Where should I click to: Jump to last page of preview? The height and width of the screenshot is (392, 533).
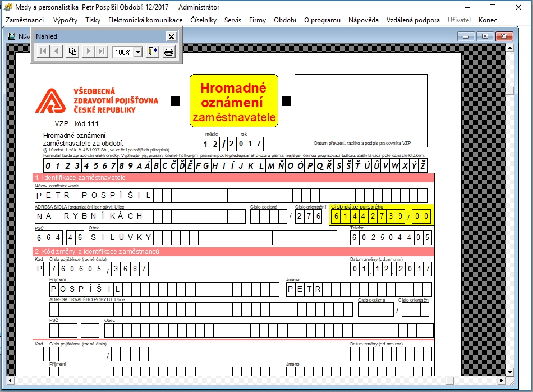(102, 52)
